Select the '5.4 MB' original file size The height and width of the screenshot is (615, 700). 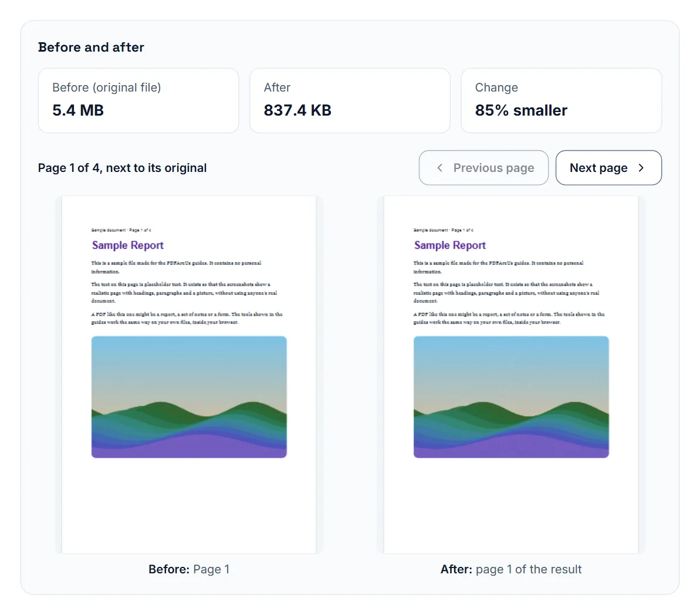coord(78,110)
